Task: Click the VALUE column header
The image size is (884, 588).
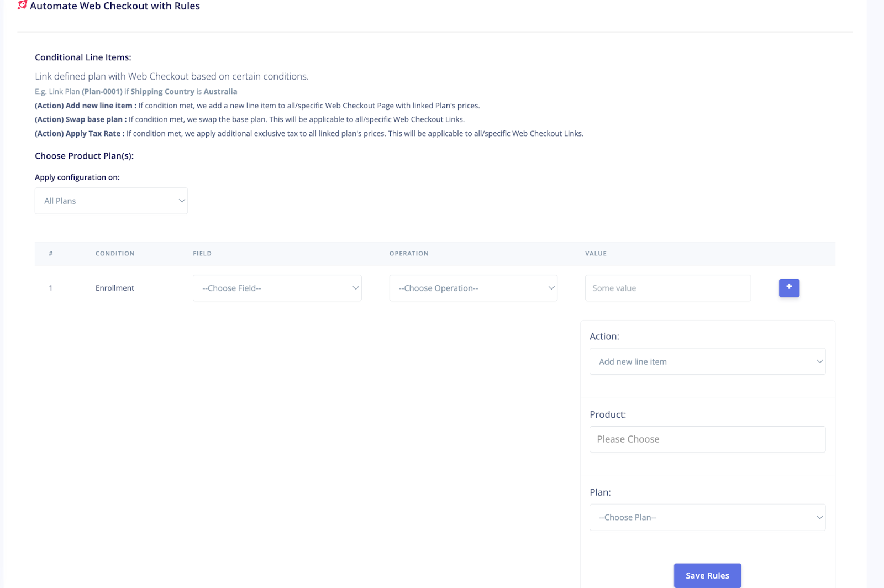Action: (596, 253)
